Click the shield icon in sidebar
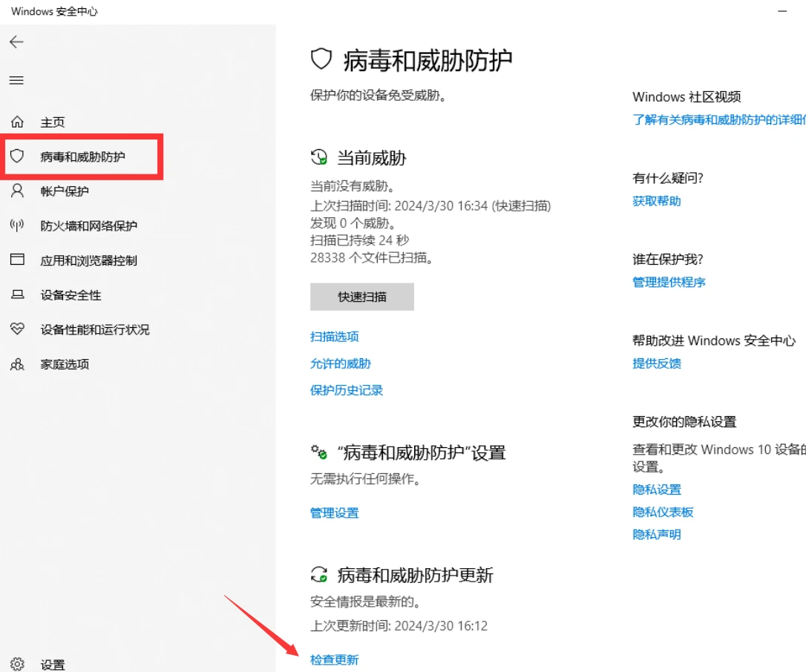806x672 pixels. (x=17, y=156)
